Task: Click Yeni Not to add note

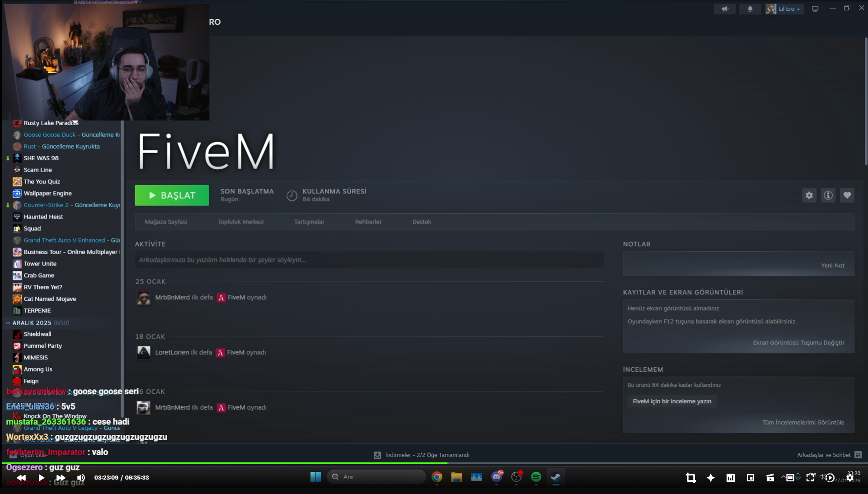Action: [x=832, y=266]
